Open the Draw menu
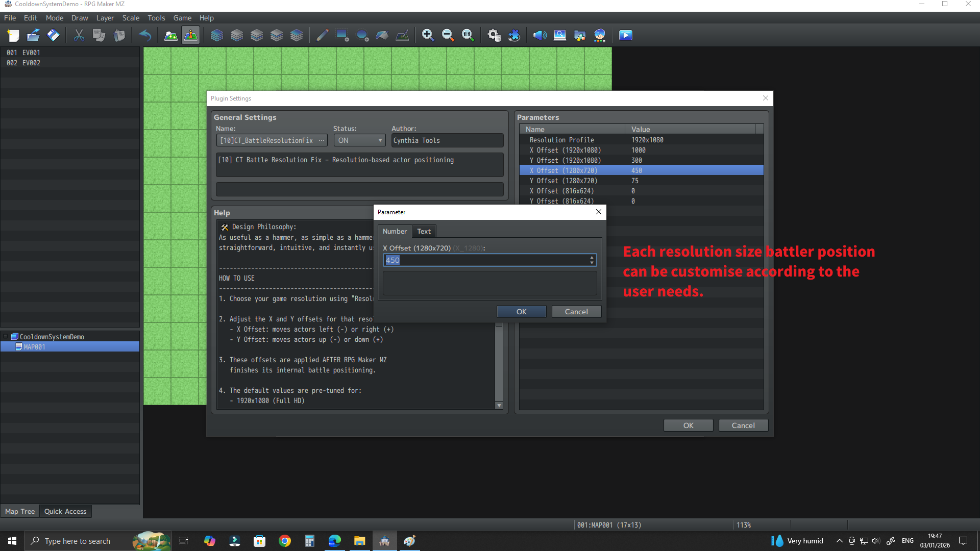 coord(80,18)
